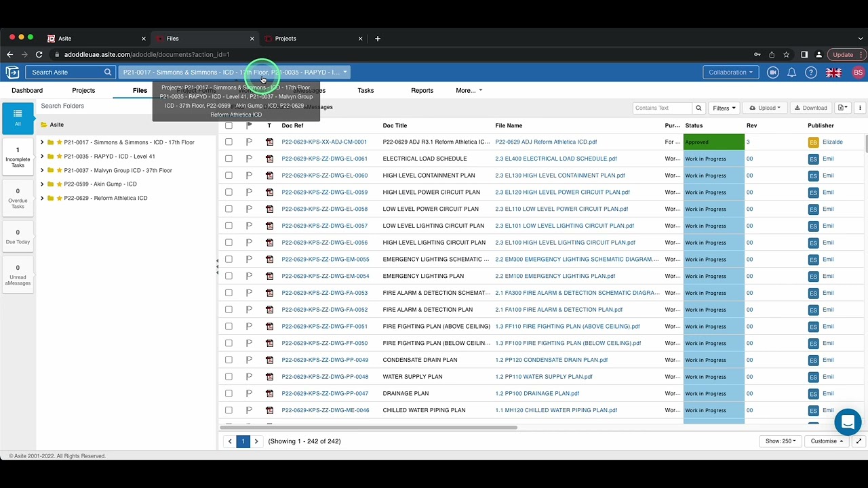This screenshot has height=488, width=868.
Task: Click the EB publisher badge for Elizalde
Action: pos(813,142)
